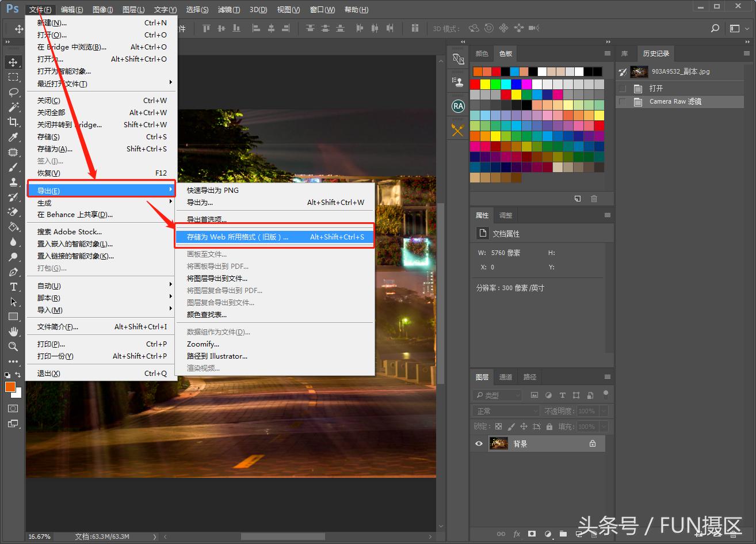Screen dimensions: 756x544
Task: Click the search icon in options bar
Action: pyautogui.click(x=715, y=28)
